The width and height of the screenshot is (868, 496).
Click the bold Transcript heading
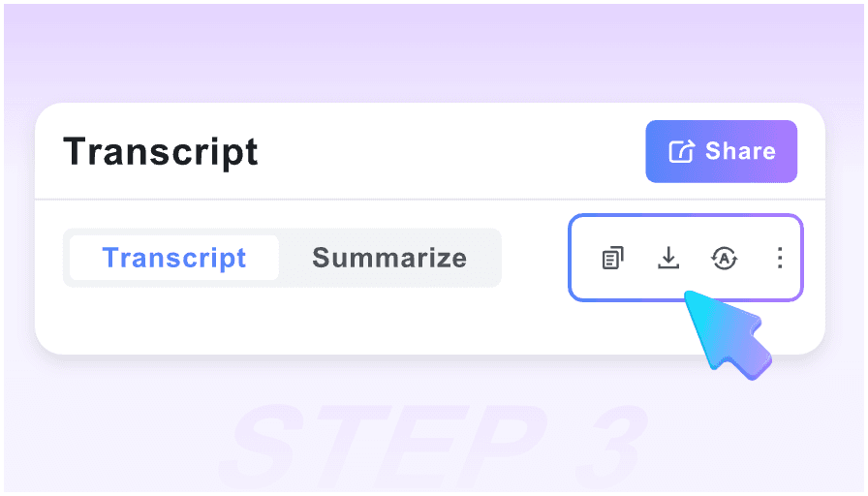click(x=161, y=152)
